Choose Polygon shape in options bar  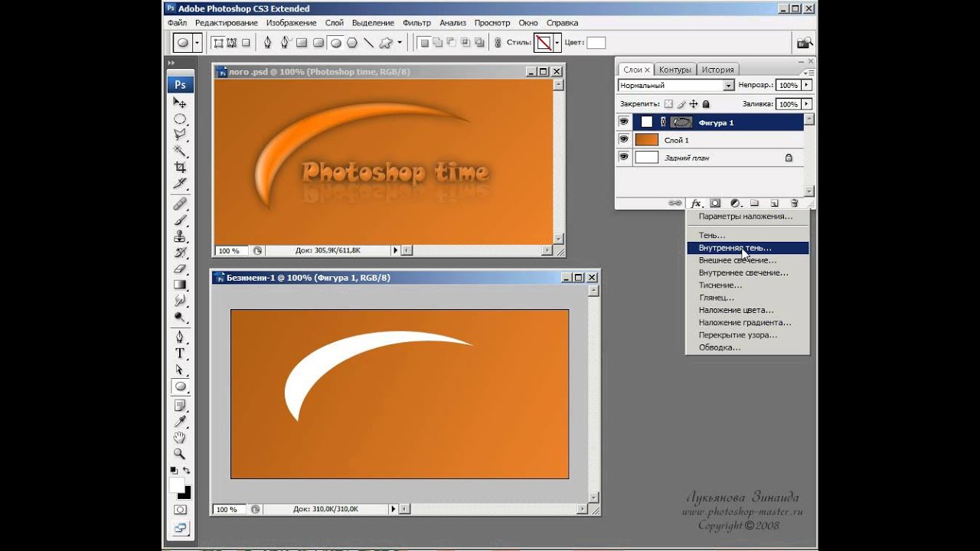(x=352, y=43)
